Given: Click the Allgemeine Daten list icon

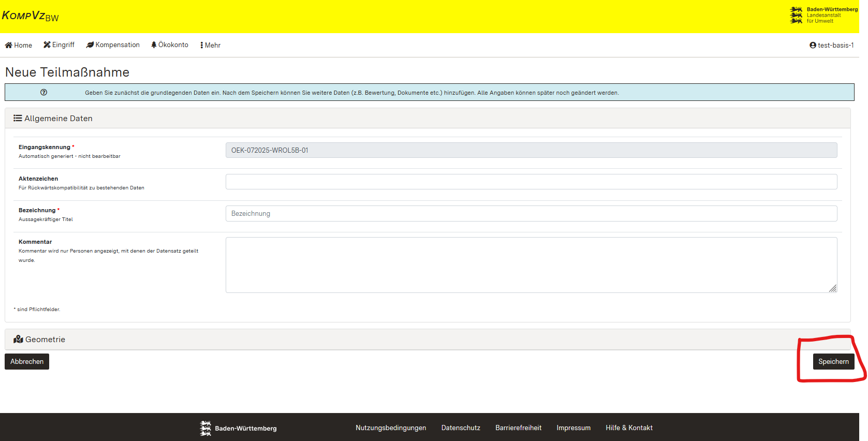Looking at the screenshot, I should 18,119.
